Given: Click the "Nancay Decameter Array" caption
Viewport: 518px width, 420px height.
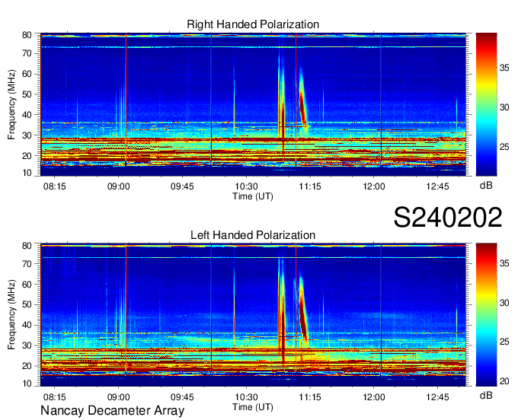Looking at the screenshot, I should (112, 410).
